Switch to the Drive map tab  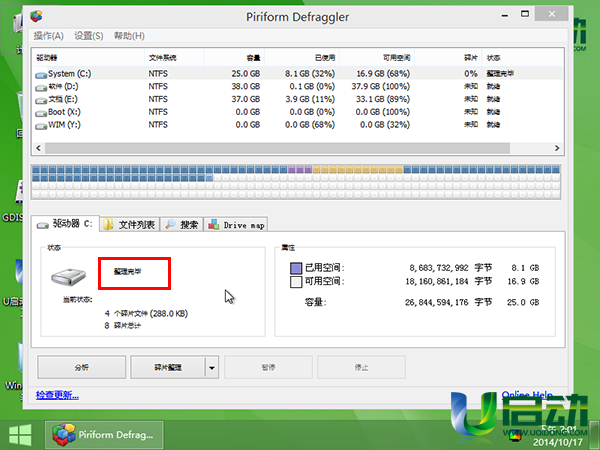pyautogui.click(x=236, y=225)
